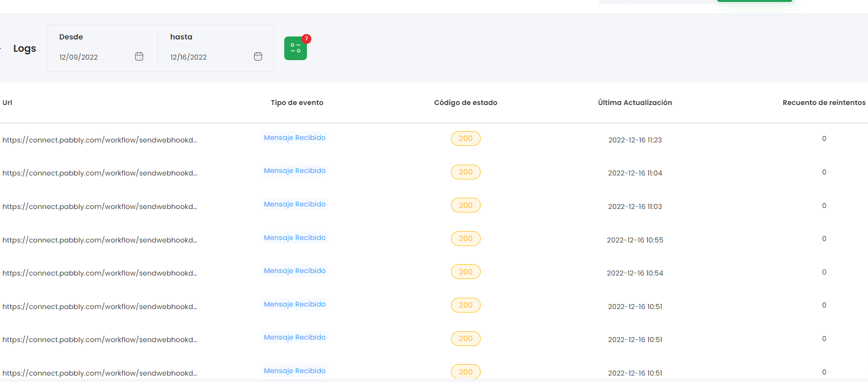
Task: Select the Logs heading
Action: pyautogui.click(x=25, y=48)
